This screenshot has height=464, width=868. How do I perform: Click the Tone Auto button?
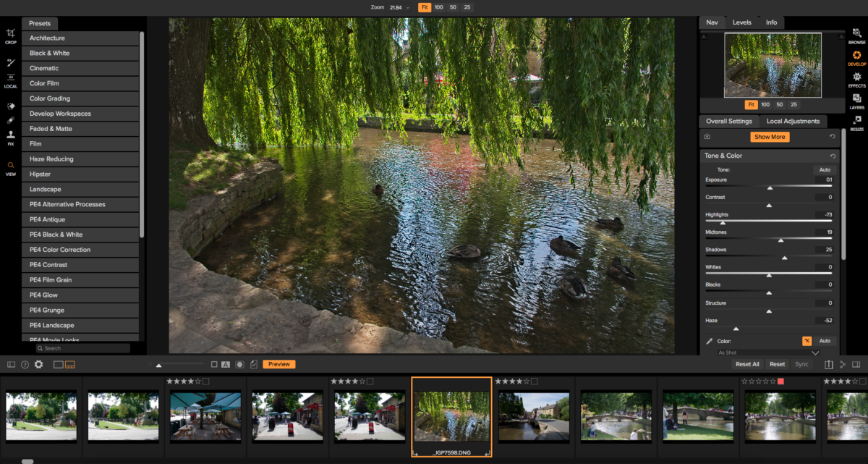pos(825,169)
